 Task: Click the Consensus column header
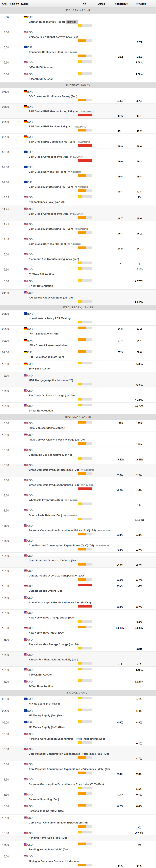click(121, 4)
